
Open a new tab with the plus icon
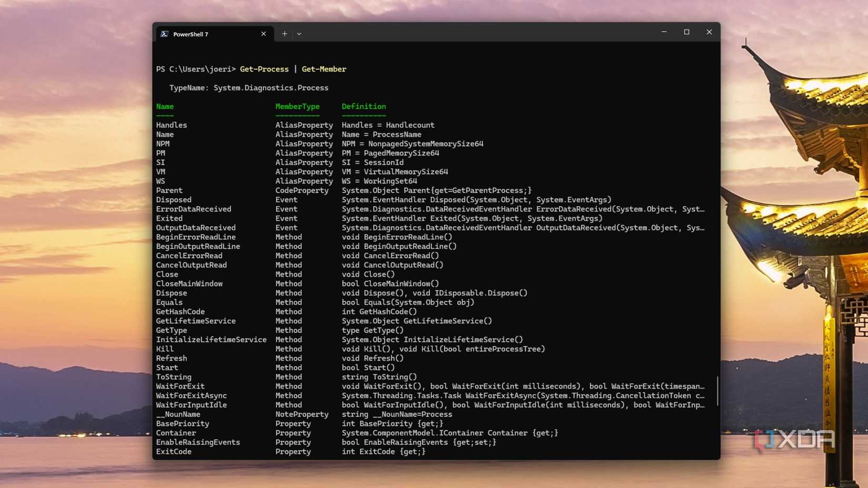[x=284, y=33]
